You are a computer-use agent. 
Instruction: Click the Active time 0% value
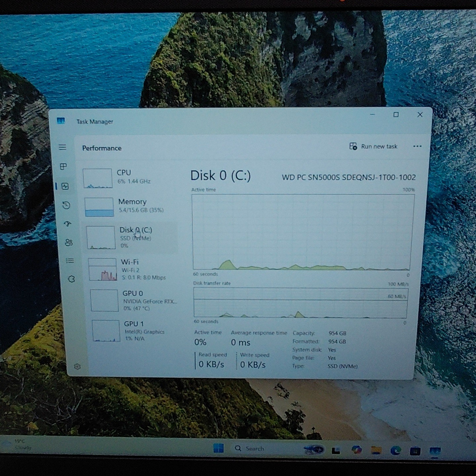point(200,342)
